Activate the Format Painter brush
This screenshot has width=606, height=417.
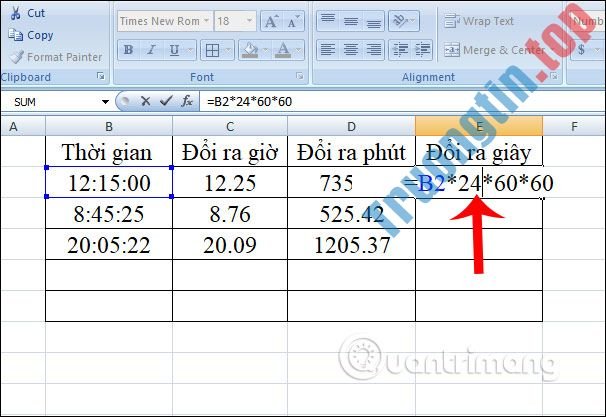(x=17, y=57)
